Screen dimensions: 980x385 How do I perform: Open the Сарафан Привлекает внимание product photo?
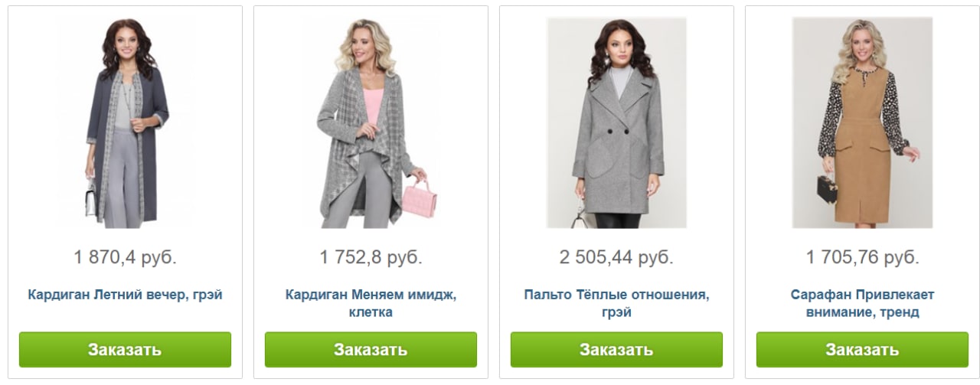point(862,123)
